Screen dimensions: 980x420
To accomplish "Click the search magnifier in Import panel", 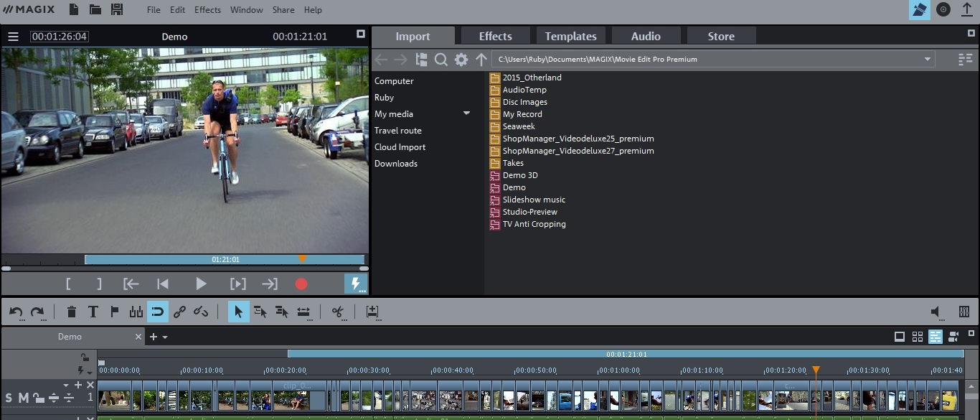I will pos(441,60).
